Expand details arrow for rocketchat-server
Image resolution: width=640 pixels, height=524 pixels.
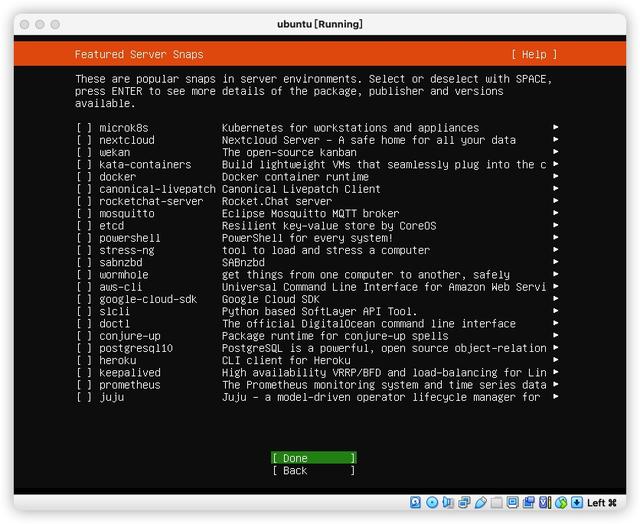tap(556, 201)
